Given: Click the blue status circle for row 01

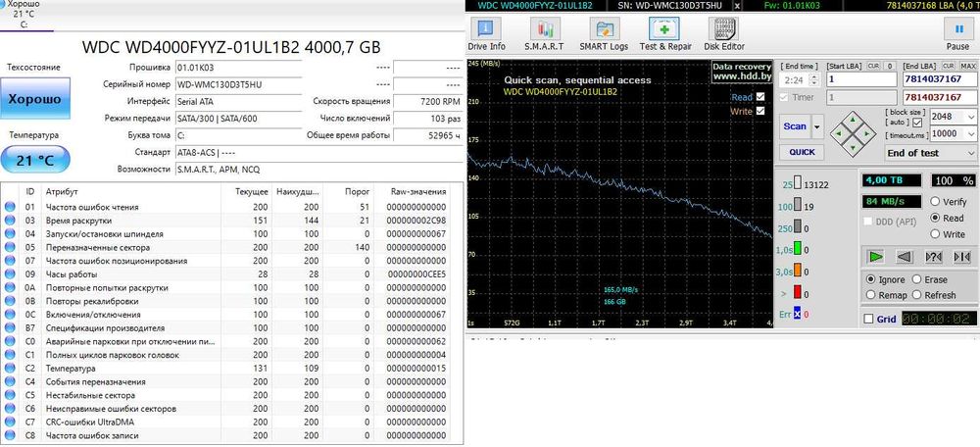Looking at the screenshot, I should [x=10, y=207].
